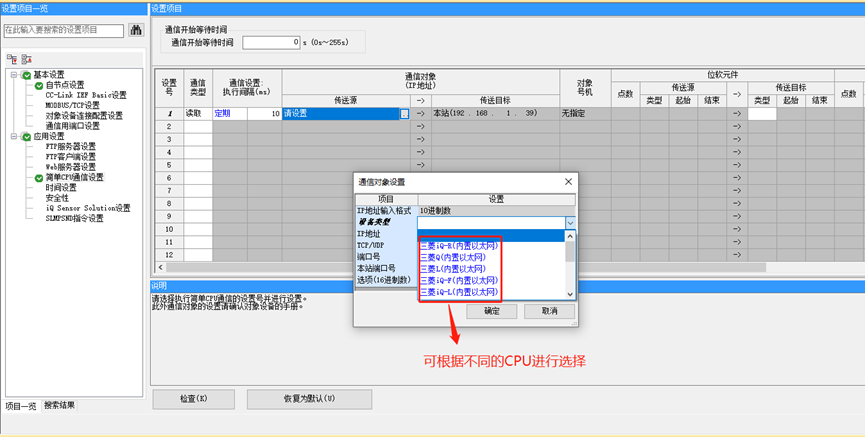
Task: Collapse the 基本设置 tree node
Action: [x=14, y=75]
